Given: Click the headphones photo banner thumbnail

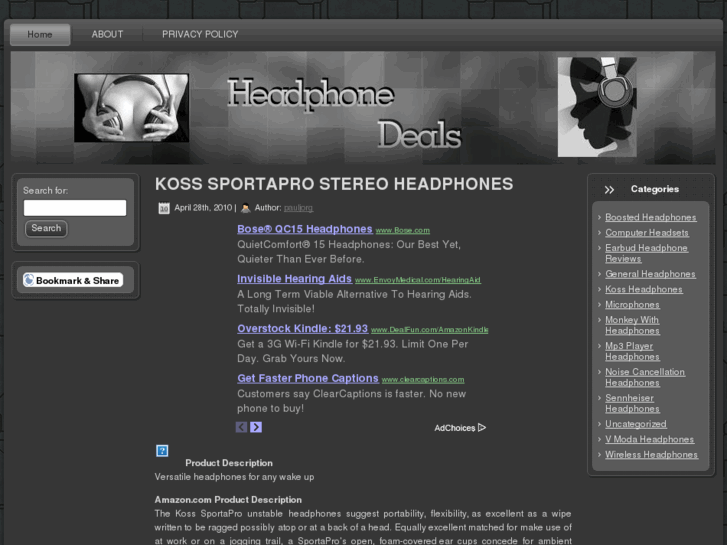Looking at the screenshot, I should [131, 108].
